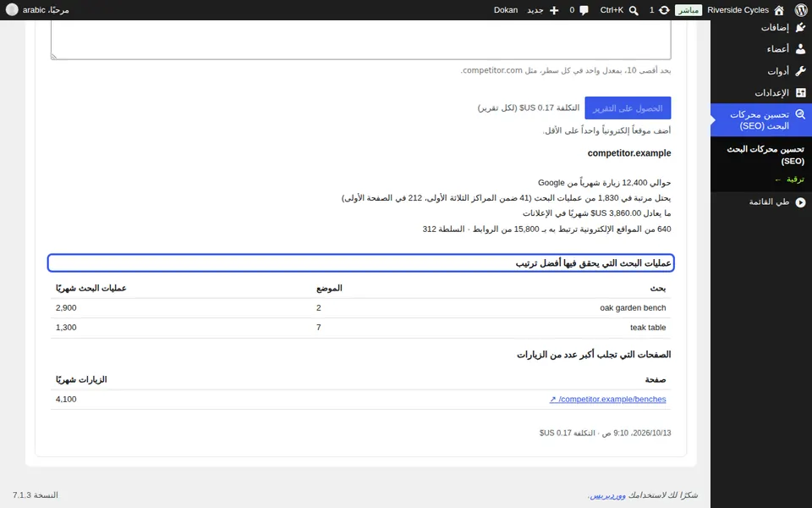812x508 pixels.
Task: Open the competitor.example/benches link
Action: [x=607, y=399]
